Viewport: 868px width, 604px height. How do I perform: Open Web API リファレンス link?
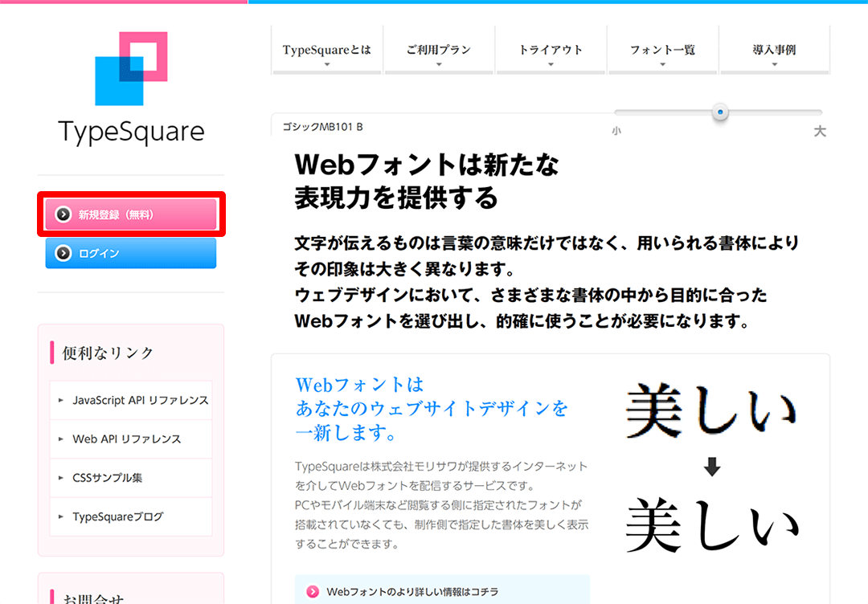click(131, 439)
